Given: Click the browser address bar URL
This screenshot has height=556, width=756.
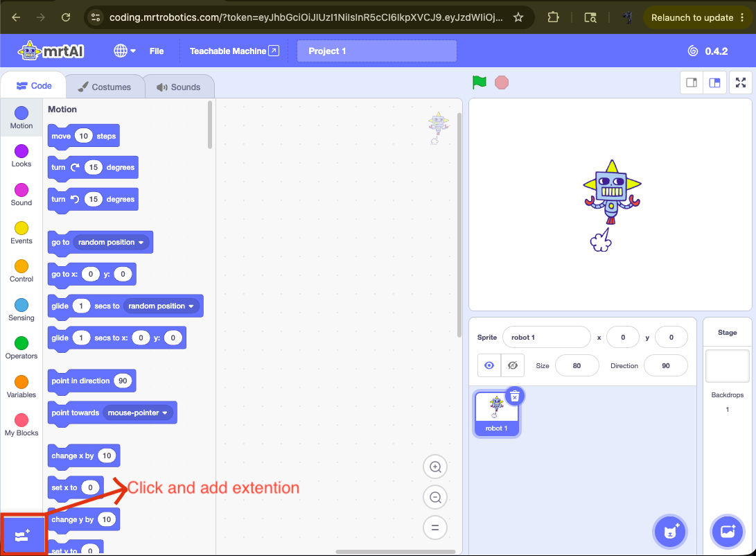Looking at the screenshot, I should click(x=306, y=17).
